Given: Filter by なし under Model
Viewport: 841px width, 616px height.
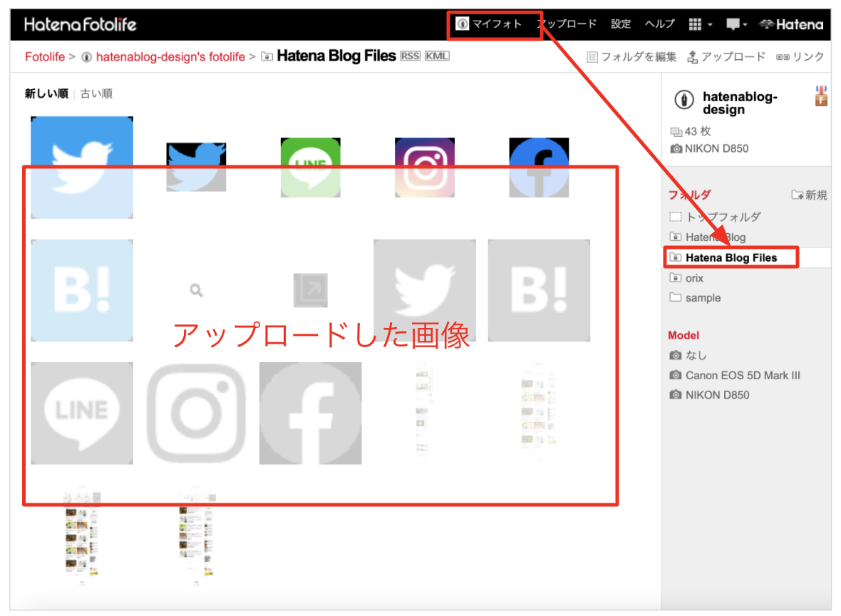Looking at the screenshot, I should (688, 355).
